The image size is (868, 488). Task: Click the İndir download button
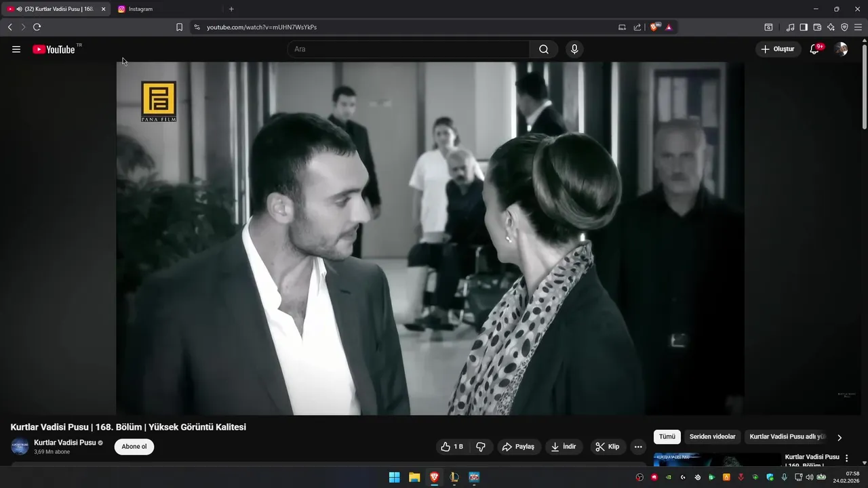click(564, 447)
